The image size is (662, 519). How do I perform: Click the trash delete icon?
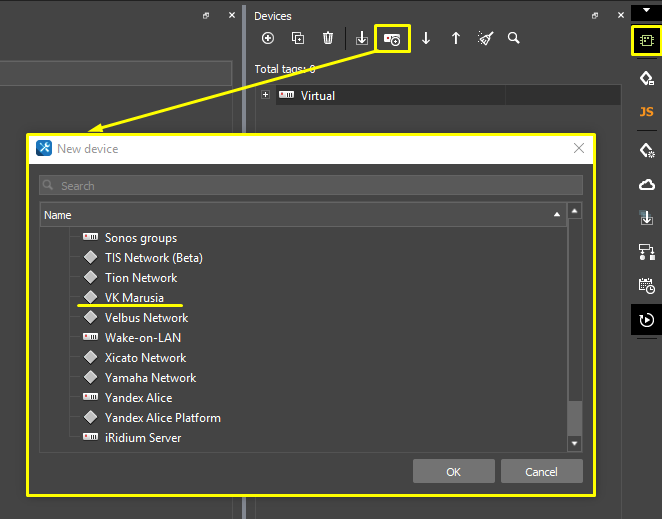click(x=328, y=39)
